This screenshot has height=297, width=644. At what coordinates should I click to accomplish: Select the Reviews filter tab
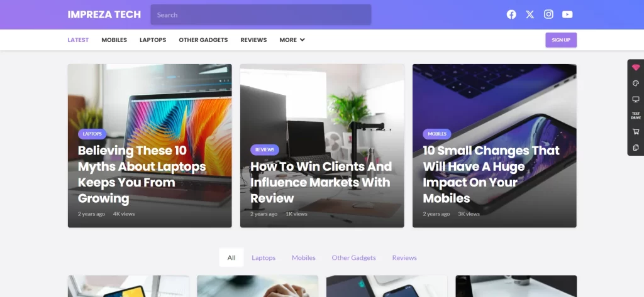click(x=404, y=257)
